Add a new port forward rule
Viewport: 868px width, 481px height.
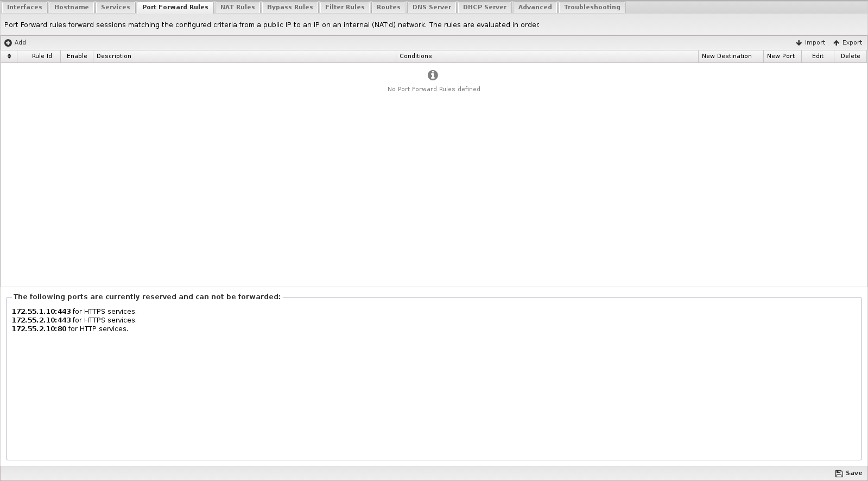pyautogui.click(x=15, y=42)
